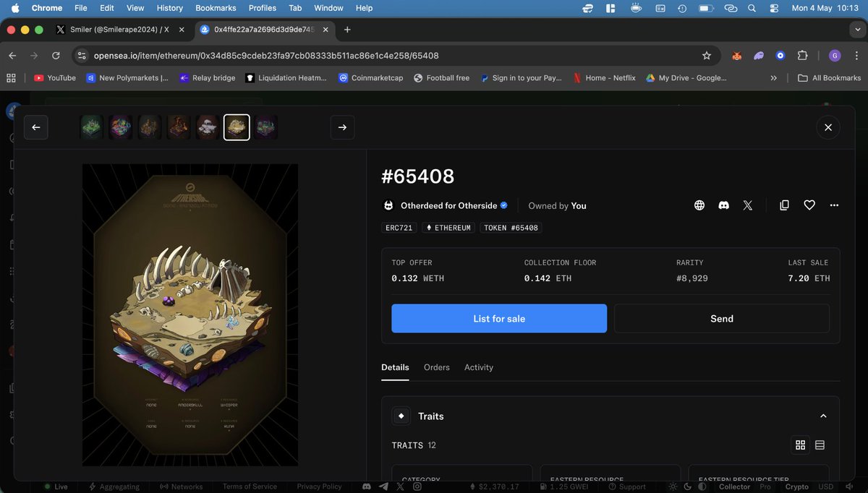Switch to the Details tab
Image resolution: width=868 pixels, height=493 pixels.
click(x=395, y=367)
